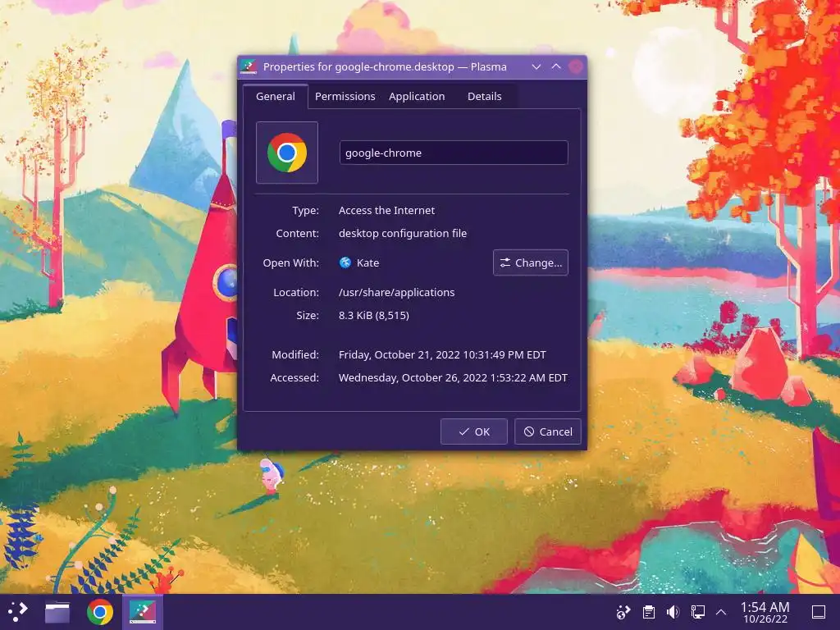Focus the google-chrome name field
The image size is (840, 630).
pyautogui.click(x=454, y=153)
